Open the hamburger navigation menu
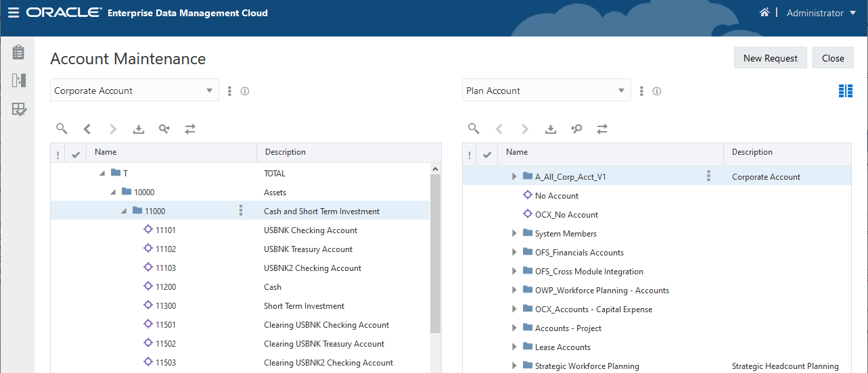 point(13,13)
